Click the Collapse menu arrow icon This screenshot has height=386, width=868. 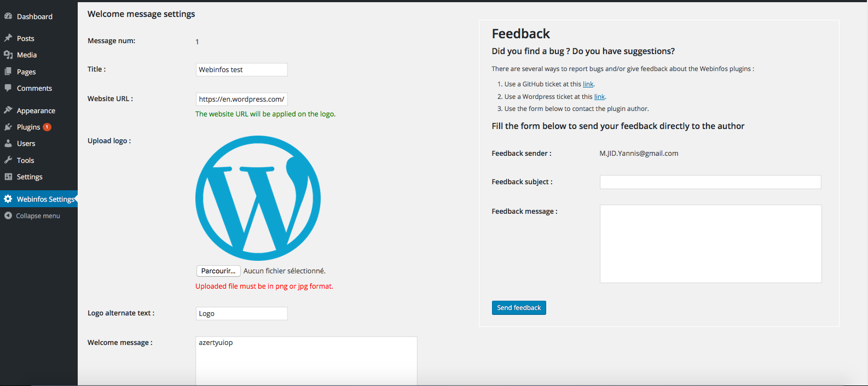tap(8, 216)
